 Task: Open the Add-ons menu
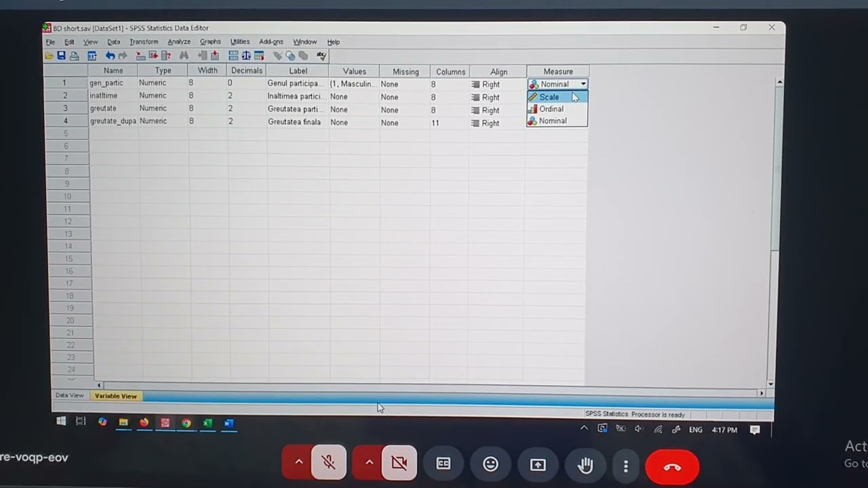(271, 42)
